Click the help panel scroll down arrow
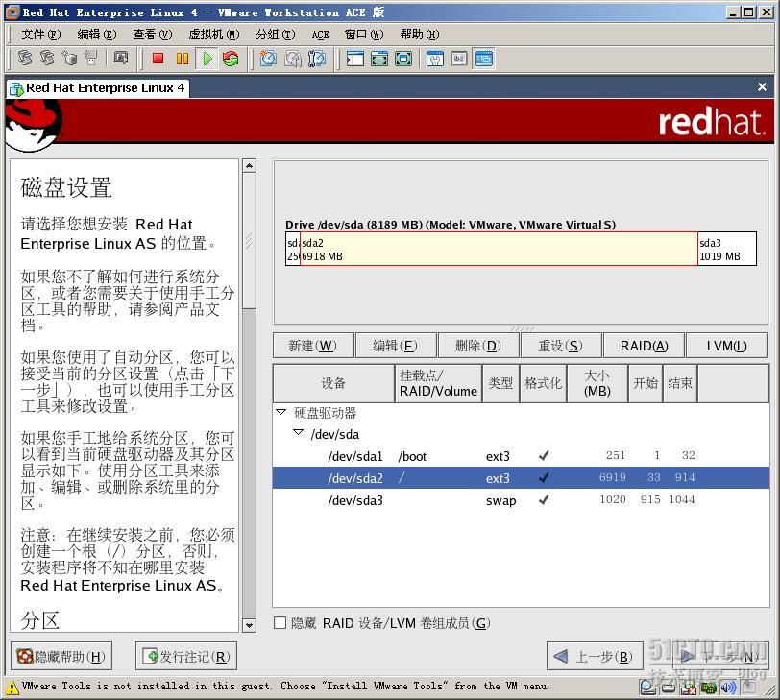Image resolution: width=780 pixels, height=700 pixels. (250, 625)
